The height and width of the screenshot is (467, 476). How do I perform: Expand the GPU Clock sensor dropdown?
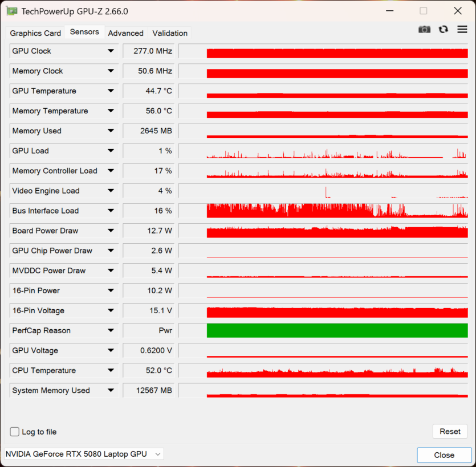click(111, 51)
